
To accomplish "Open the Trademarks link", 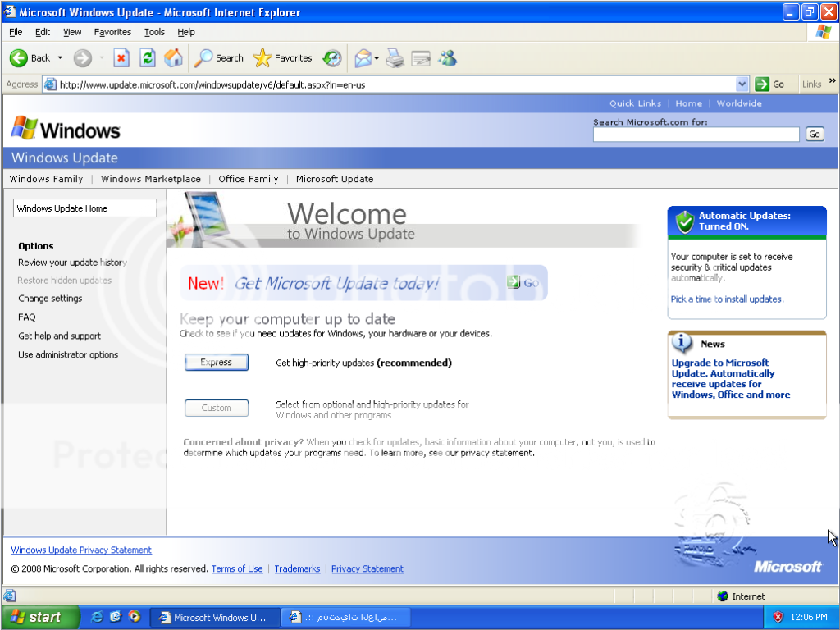I will coord(297,568).
